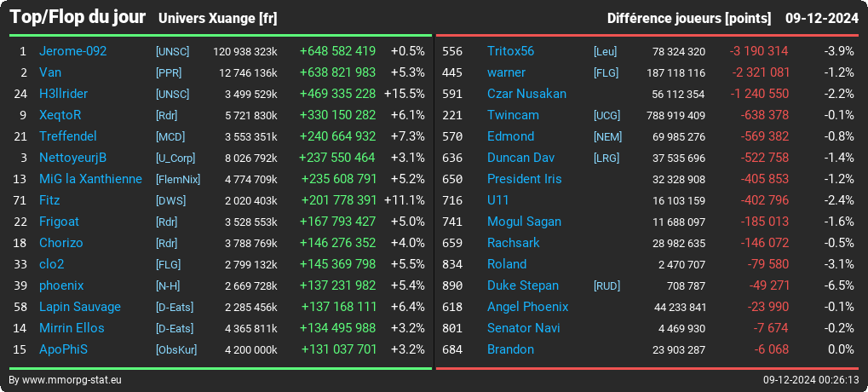Open Duke Stepan player entry
868x392 pixels.
tap(522, 285)
